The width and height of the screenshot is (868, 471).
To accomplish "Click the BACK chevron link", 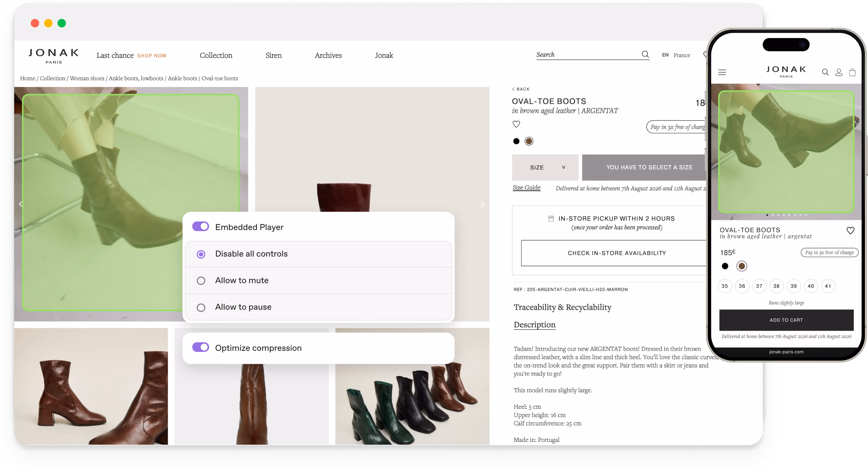I will (521, 89).
